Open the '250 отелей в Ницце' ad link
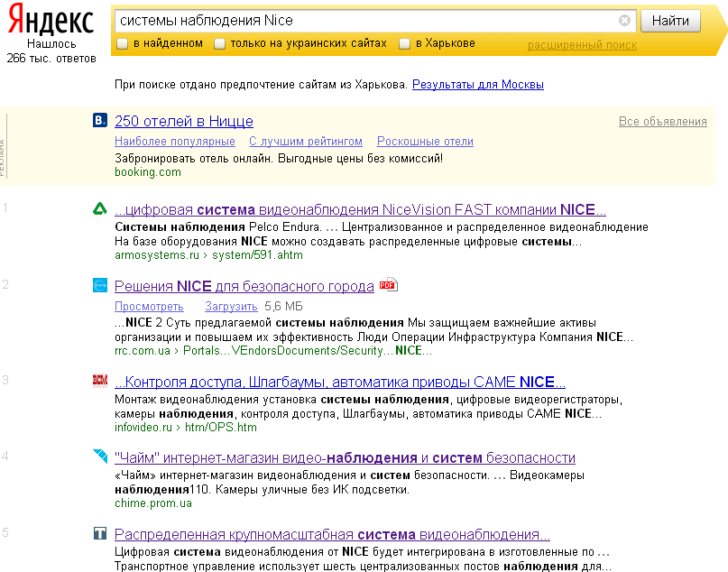This screenshot has height=572, width=728. pos(184,121)
